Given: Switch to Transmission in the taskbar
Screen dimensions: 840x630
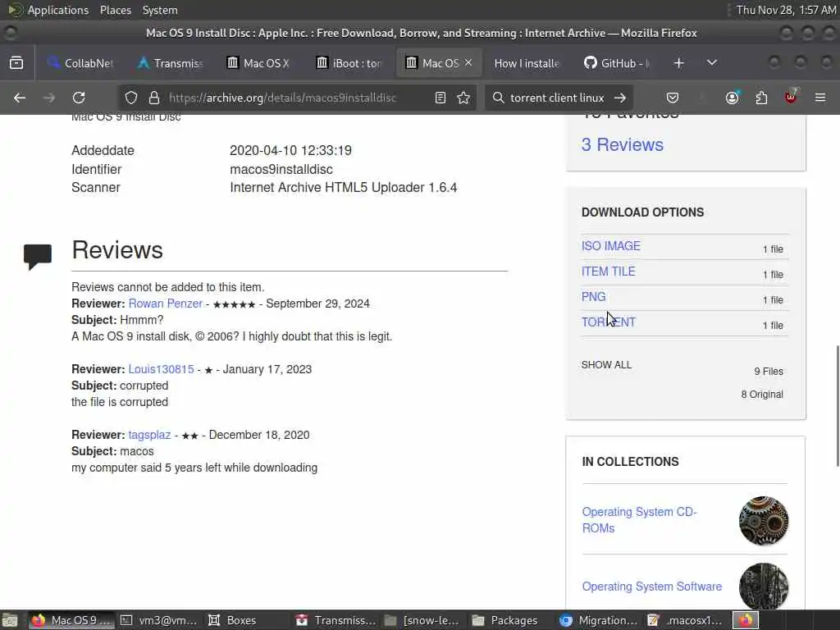Looking at the screenshot, I should (336, 620).
